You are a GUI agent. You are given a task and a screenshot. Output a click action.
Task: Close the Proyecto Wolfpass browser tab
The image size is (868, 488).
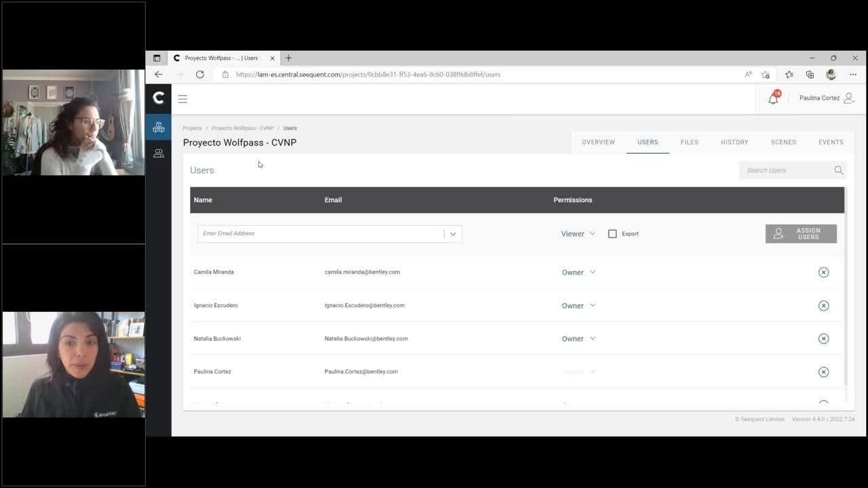click(273, 58)
